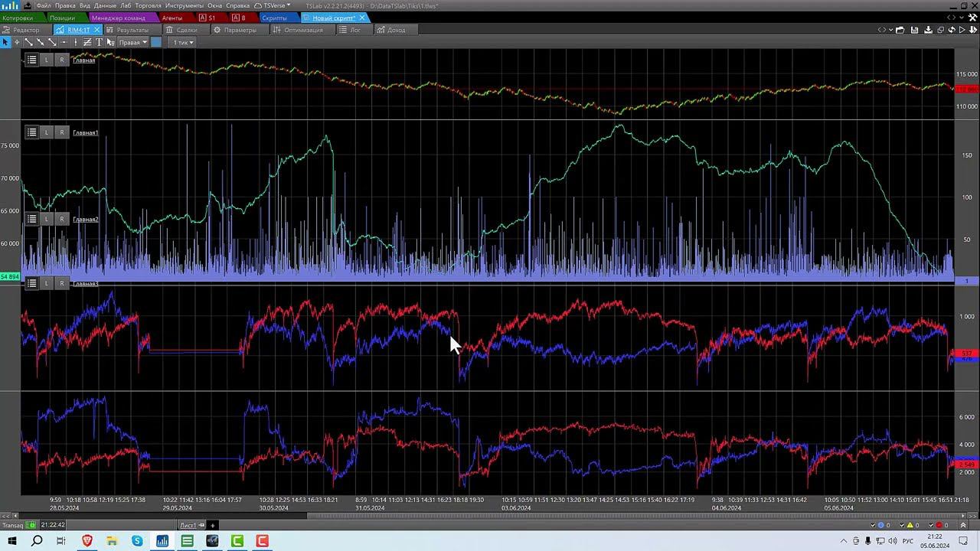
Task: Close the RIM4:1T tab
Action: pos(96,30)
